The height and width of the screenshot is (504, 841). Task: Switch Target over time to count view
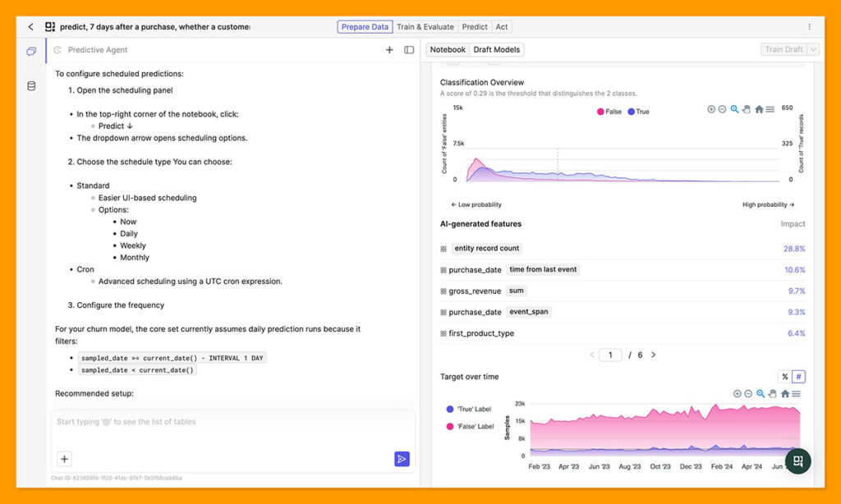[x=798, y=377]
